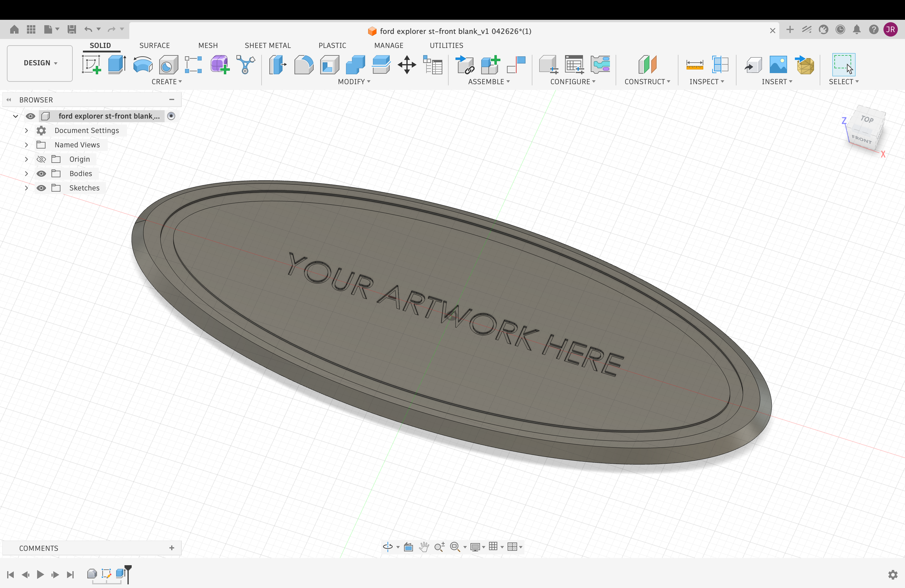Switch to the SHEET METAL tab

pos(268,46)
